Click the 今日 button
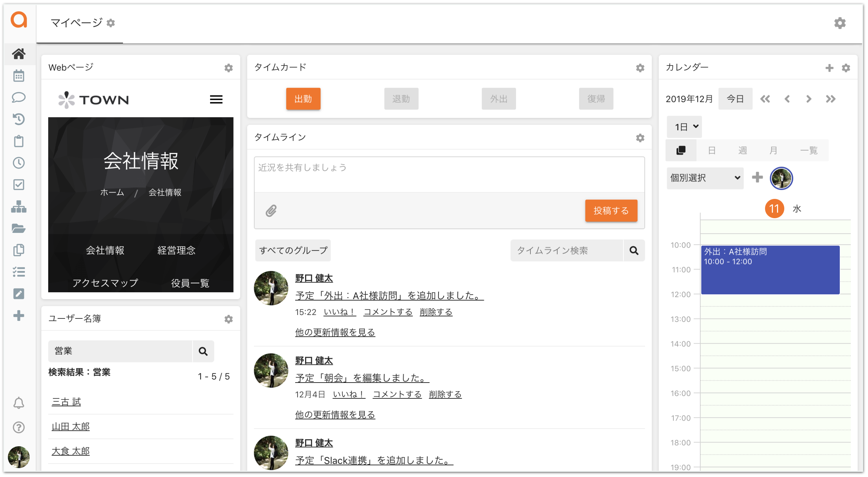Viewport: 868px width, 477px height. 735,99
